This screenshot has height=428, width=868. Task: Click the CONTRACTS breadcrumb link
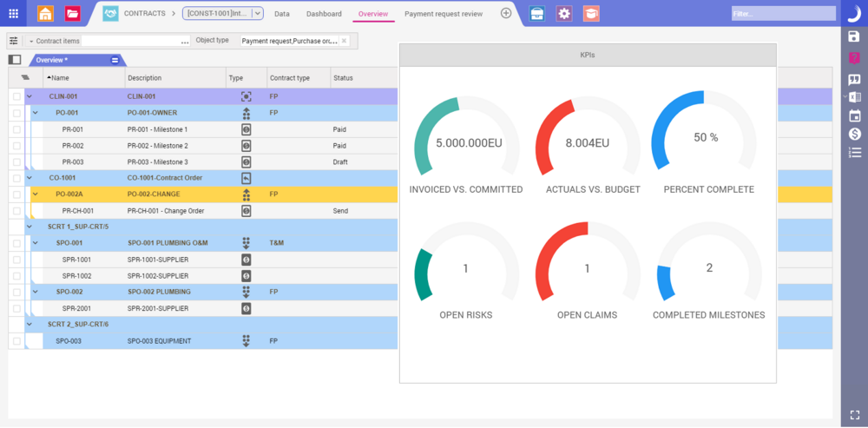click(x=145, y=14)
